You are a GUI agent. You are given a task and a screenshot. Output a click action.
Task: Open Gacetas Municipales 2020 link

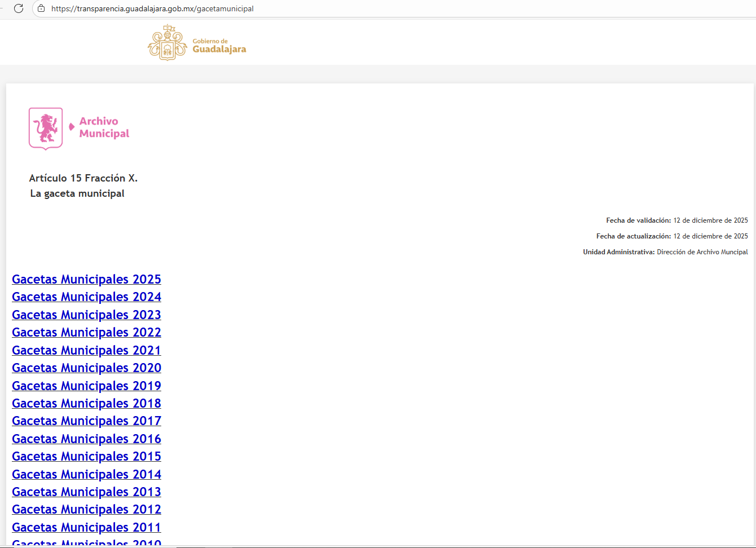[x=86, y=368]
